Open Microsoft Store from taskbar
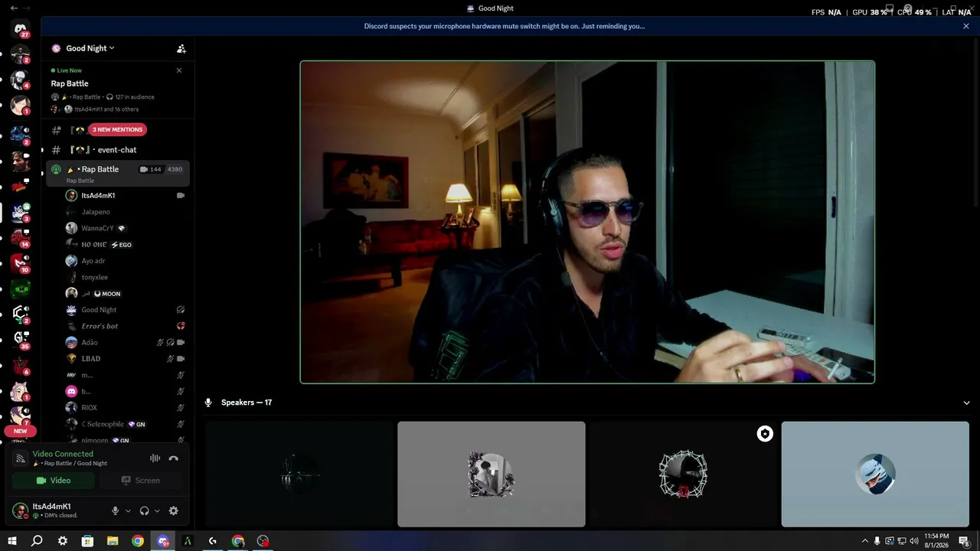Screen dimensions: 980x551 click(87, 541)
